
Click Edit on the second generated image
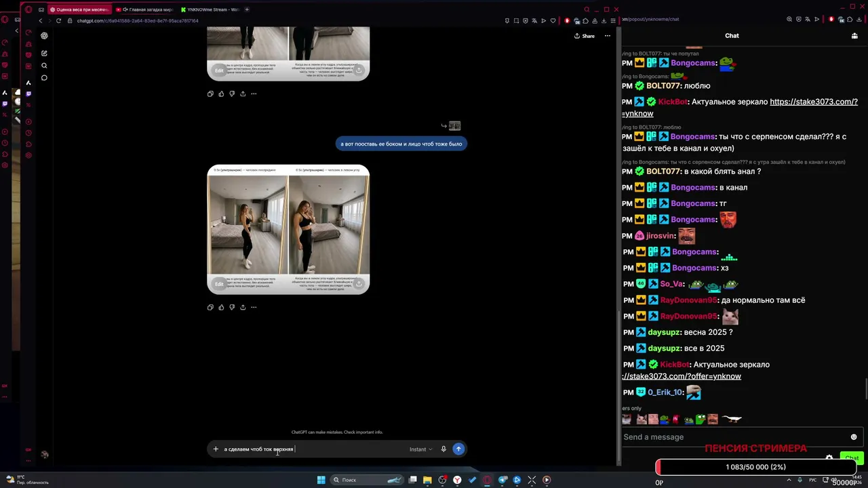point(219,284)
